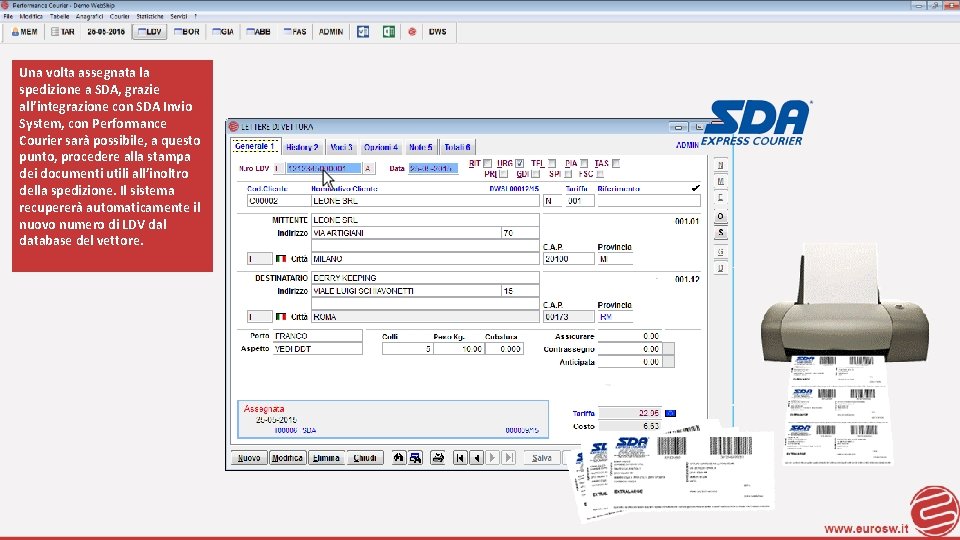The image size is (960, 540).
Task: Open the TAR tariff toolbar button
Action: (62, 32)
